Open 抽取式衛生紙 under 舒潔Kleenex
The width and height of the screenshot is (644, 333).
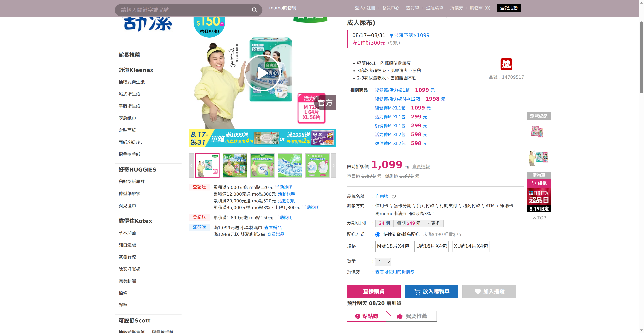point(131,82)
